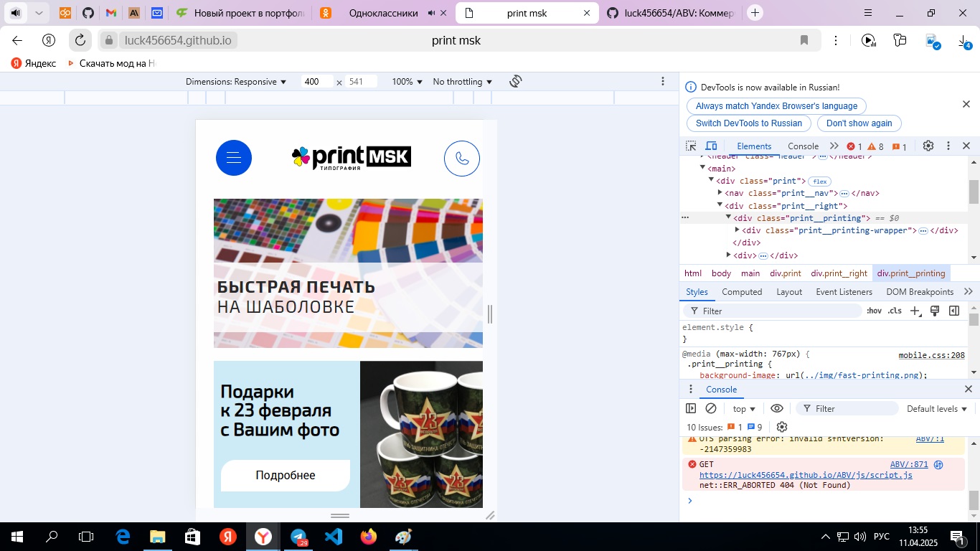This screenshot has height=551, width=980.
Task: Open the script.js URL in console error
Action: point(806,475)
